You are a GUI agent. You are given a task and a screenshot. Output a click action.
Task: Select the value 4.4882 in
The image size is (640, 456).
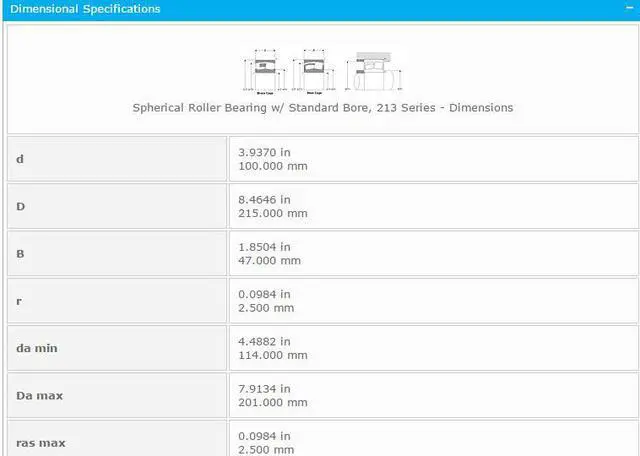pyautogui.click(x=264, y=342)
